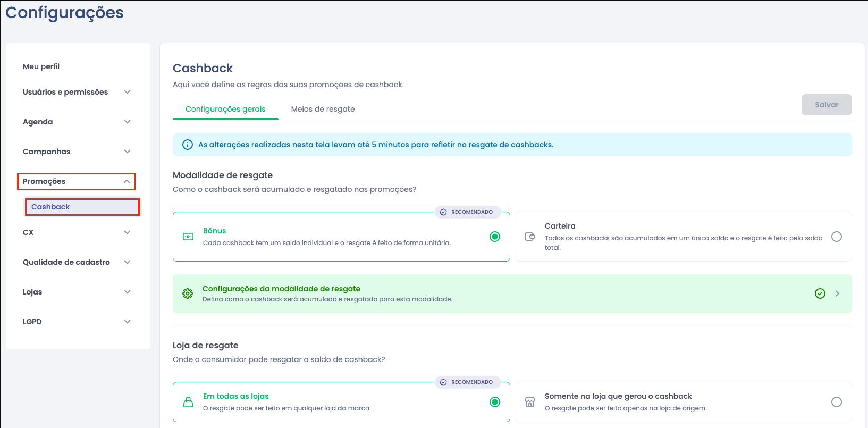Click the Bônus cash icon
The image size is (868, 428).
pos(188,237)
